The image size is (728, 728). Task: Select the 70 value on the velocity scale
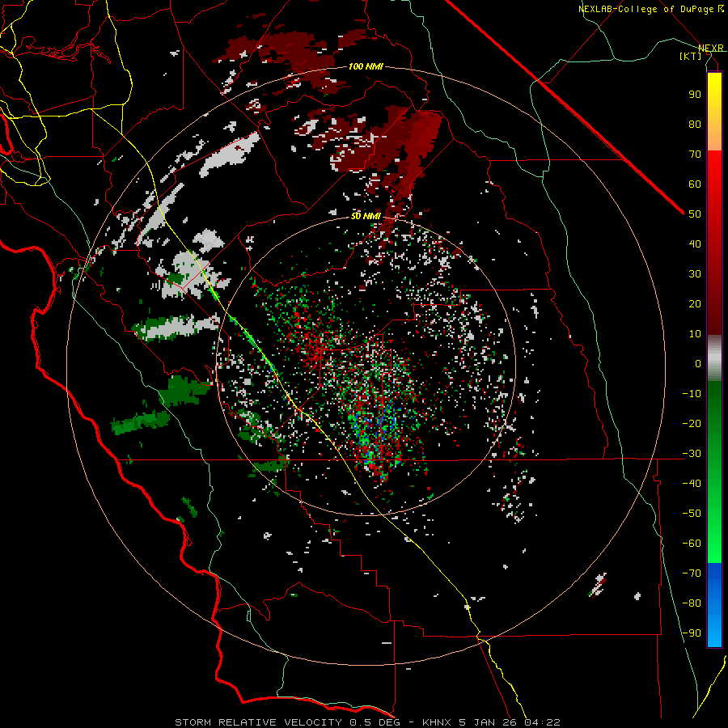695,154
